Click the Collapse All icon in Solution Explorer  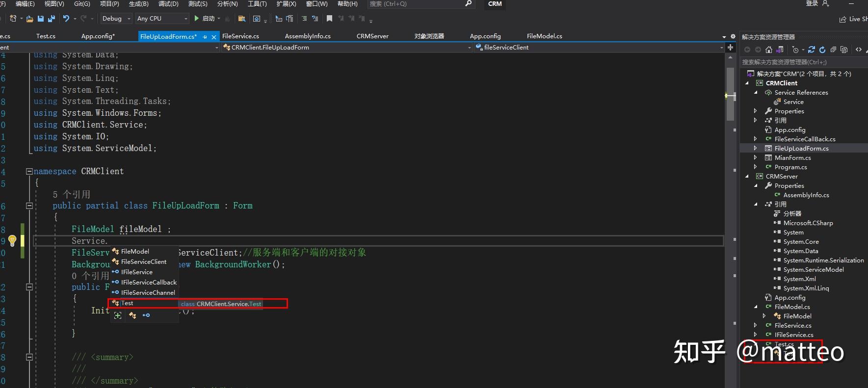[x=833, y=50]
